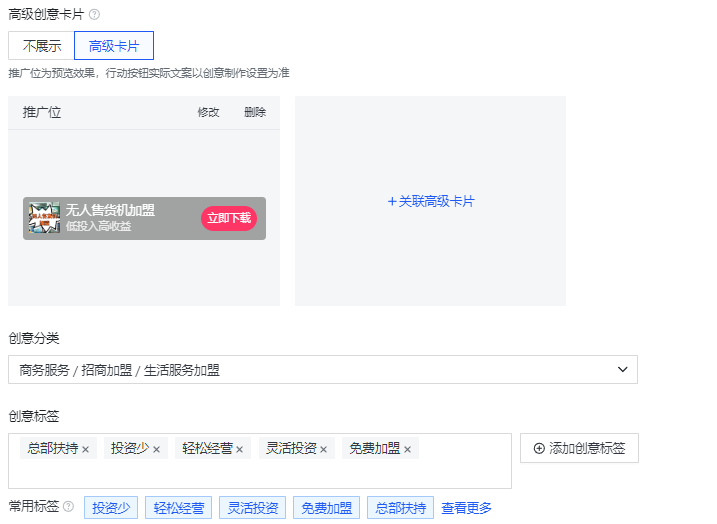This screenshot has height=524, width=717.
Task: Remove the 灵活投资 tag
Action: 324,449
